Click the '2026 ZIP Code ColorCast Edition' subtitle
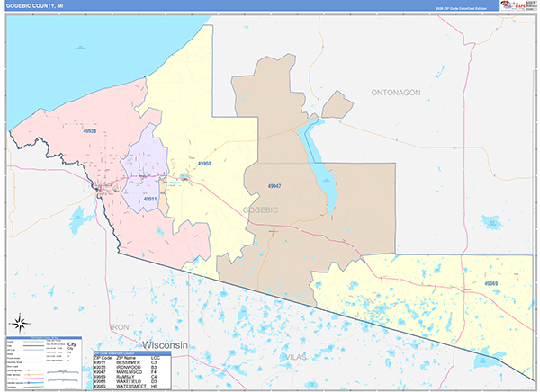The width and height of the screenshot is (540, 392). pyautogui.click(x=461, y=8)
